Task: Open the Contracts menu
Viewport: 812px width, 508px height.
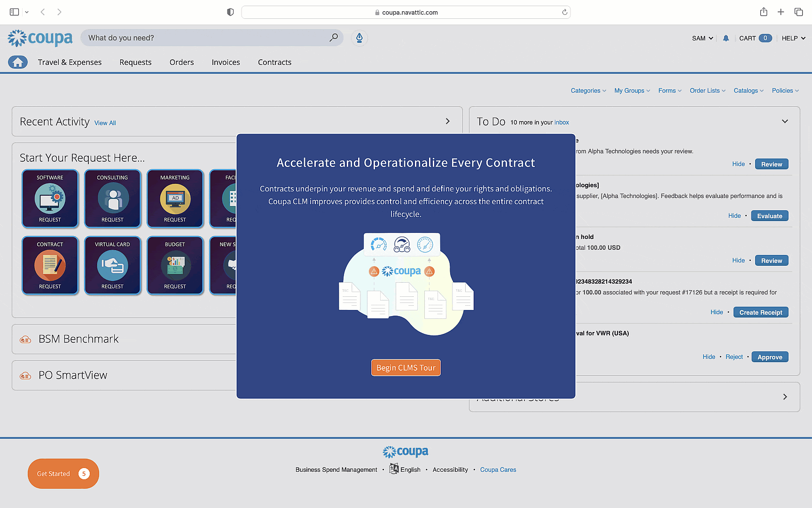Action: [x=274, y=62]
